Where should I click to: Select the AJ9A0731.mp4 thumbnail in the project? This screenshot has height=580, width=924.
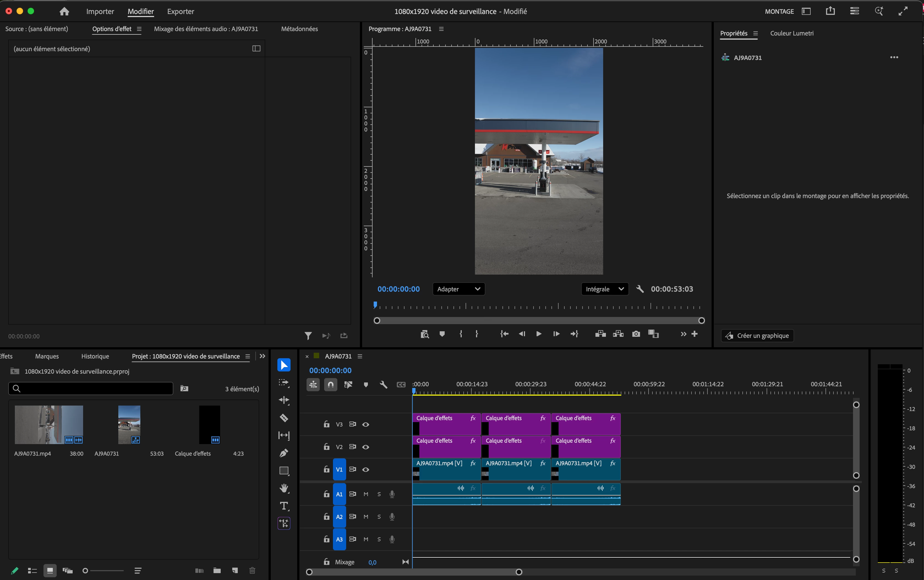49,425
